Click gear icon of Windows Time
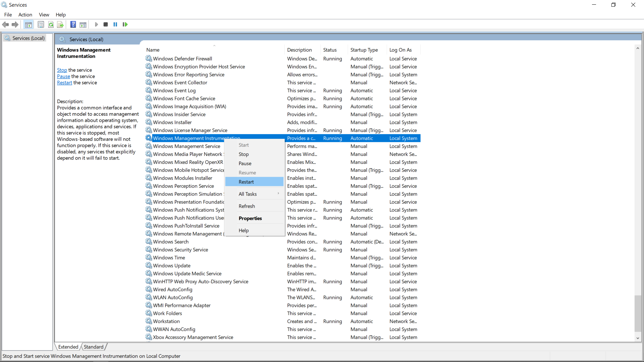The height and width of the screenshot is (362, 644). (149, 257)
